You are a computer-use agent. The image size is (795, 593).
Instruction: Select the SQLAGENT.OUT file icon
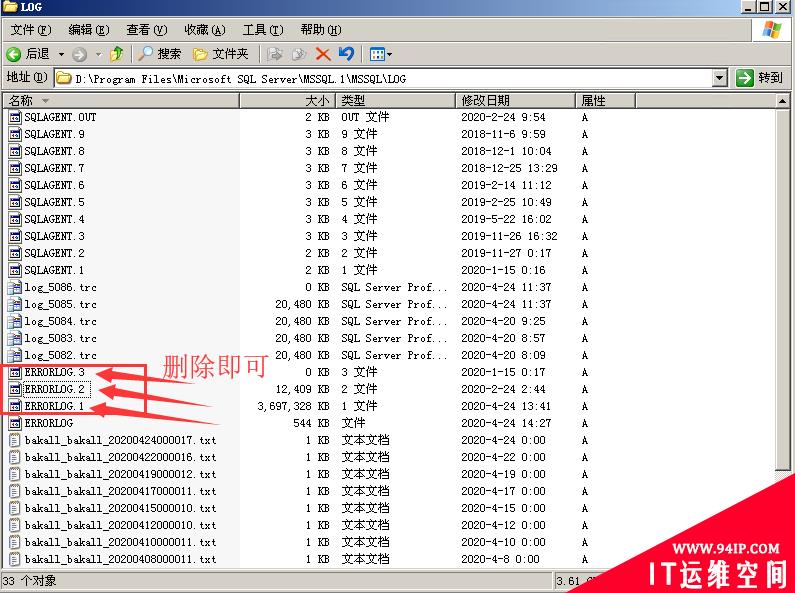(x=15, y=117)
